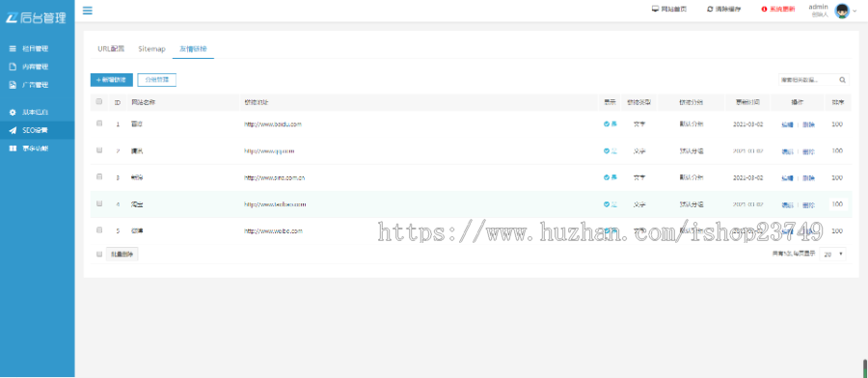This screenshot has height=378, width=868.
Task: Click sort value 100 in sina row
Action: click(837, 177)
